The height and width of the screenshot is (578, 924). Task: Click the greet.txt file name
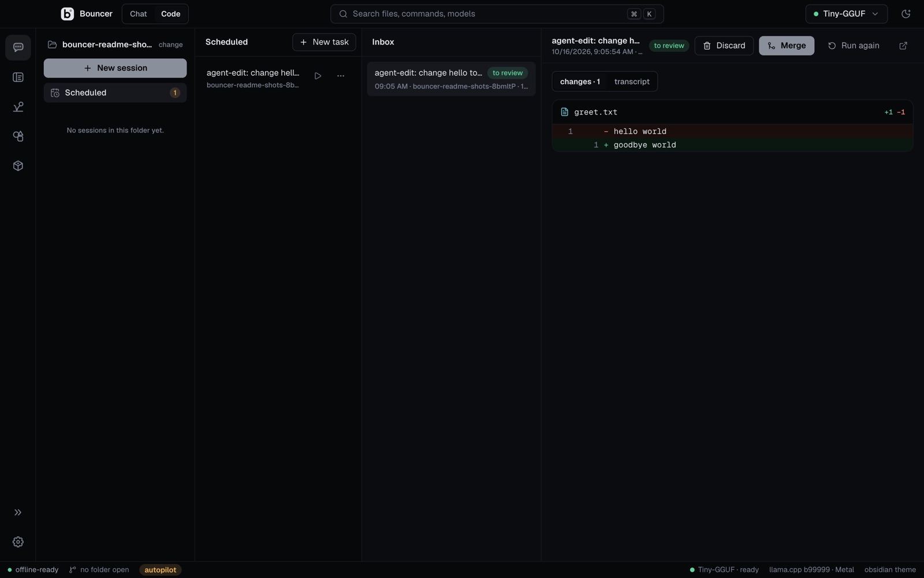[x=595, y=112]
